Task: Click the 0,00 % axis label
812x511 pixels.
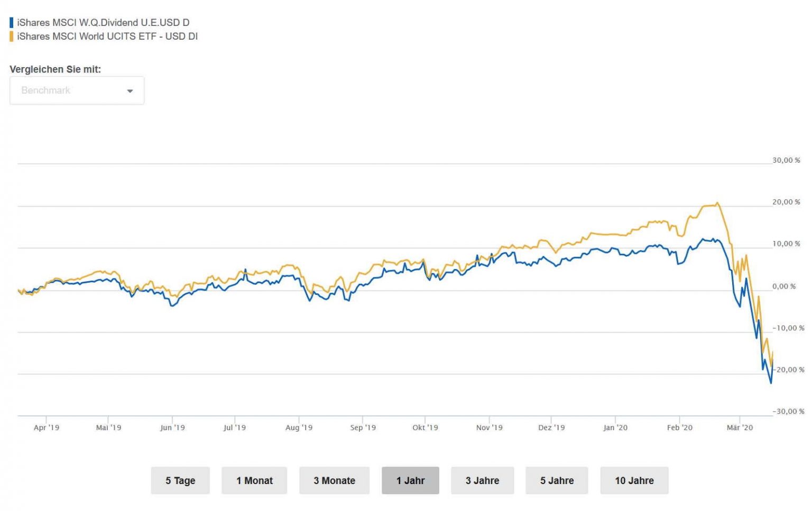Action: click(x=784, y=286)
